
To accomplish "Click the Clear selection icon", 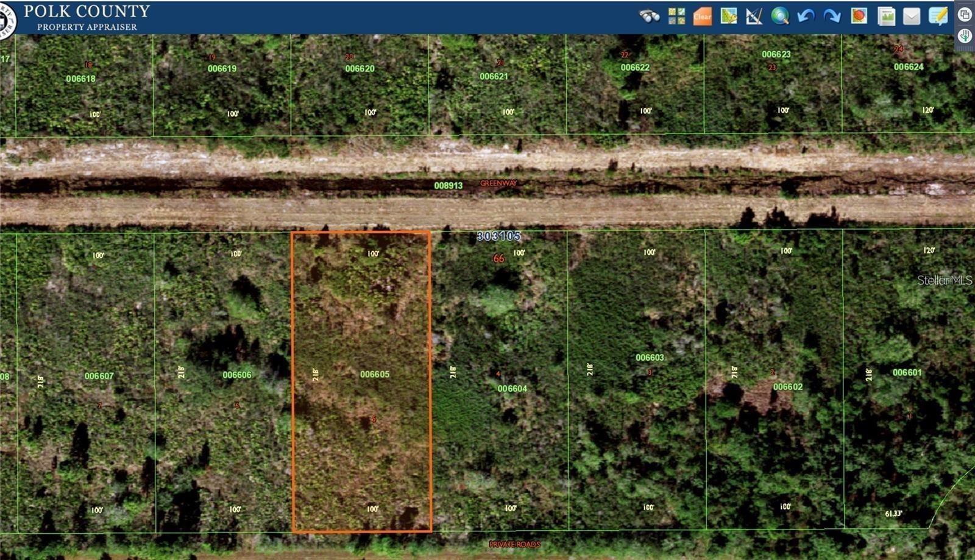I will [702, 16].
